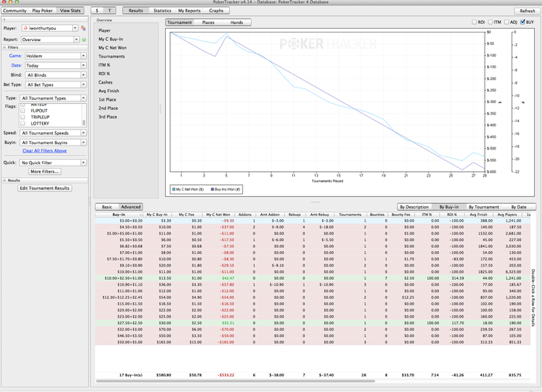Screen dimensions: 542x392
Task: Click '1st Place' in the Overview list
Action: pyautogui.click(x=107, y=100)
